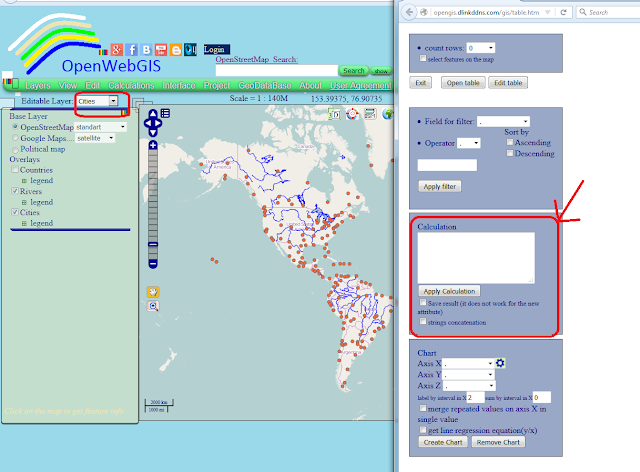Open the Operator dropdown

pyautogui.click(x=469, y=143)
